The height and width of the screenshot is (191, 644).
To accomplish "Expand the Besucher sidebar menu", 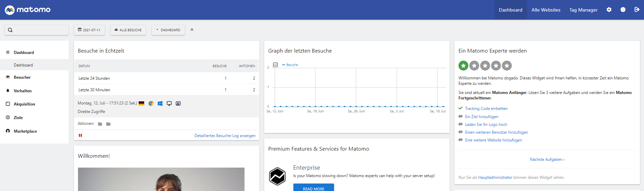I will 22,77.
